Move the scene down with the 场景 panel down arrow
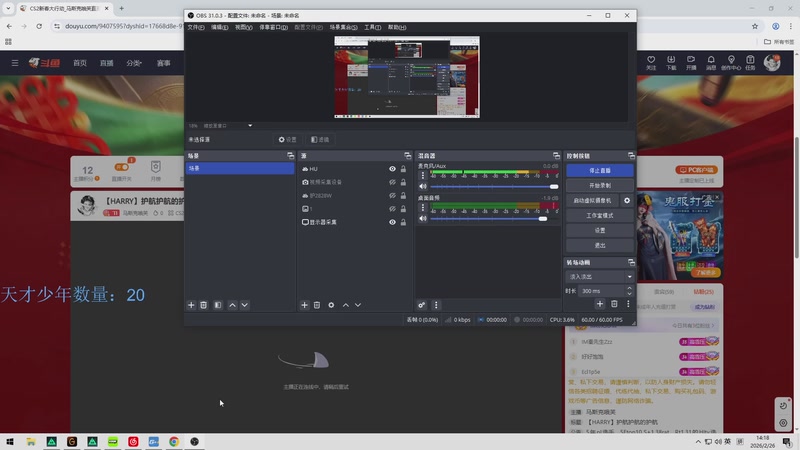This screenshot has height=450, width=800. 245,305
